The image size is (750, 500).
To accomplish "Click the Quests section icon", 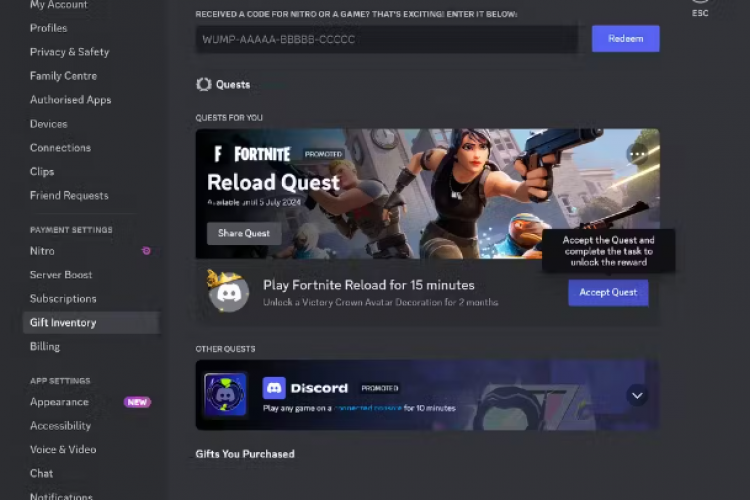I will point(204,85).
